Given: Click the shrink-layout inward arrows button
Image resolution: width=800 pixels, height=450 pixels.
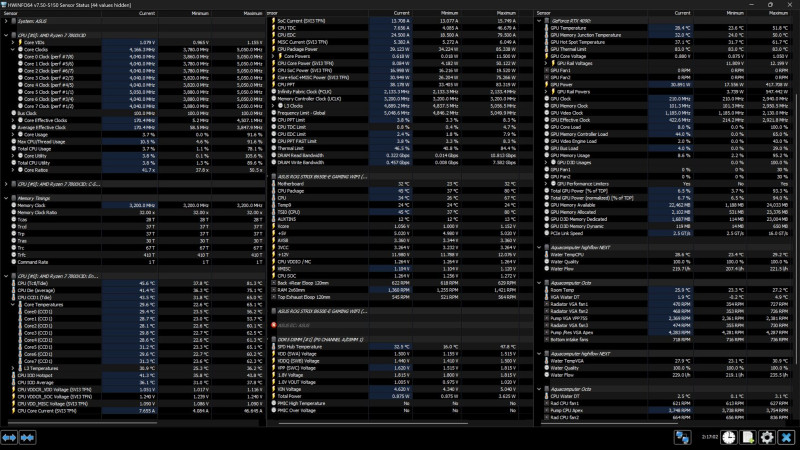Looking at the screenshot, I should coord(27,437).
